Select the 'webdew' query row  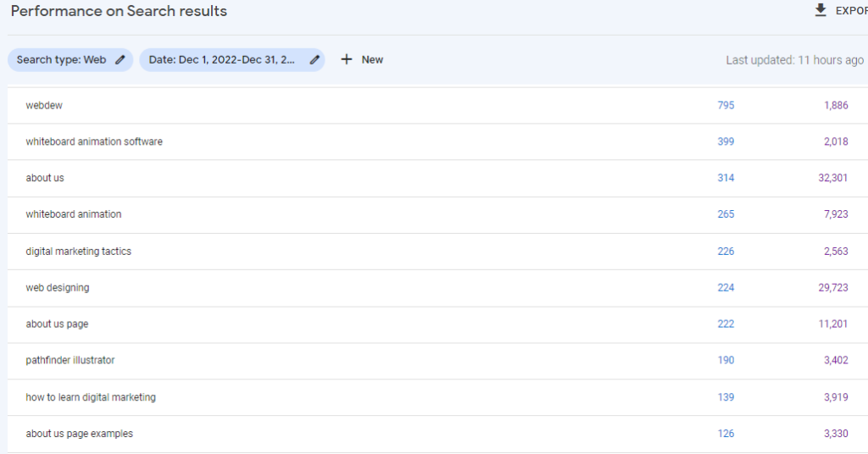[44, 106]
